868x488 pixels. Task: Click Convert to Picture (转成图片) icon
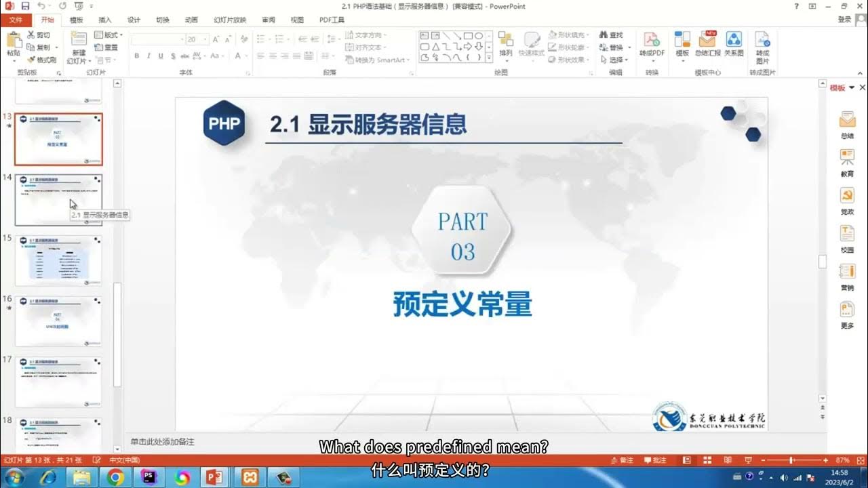coord(762,39)
